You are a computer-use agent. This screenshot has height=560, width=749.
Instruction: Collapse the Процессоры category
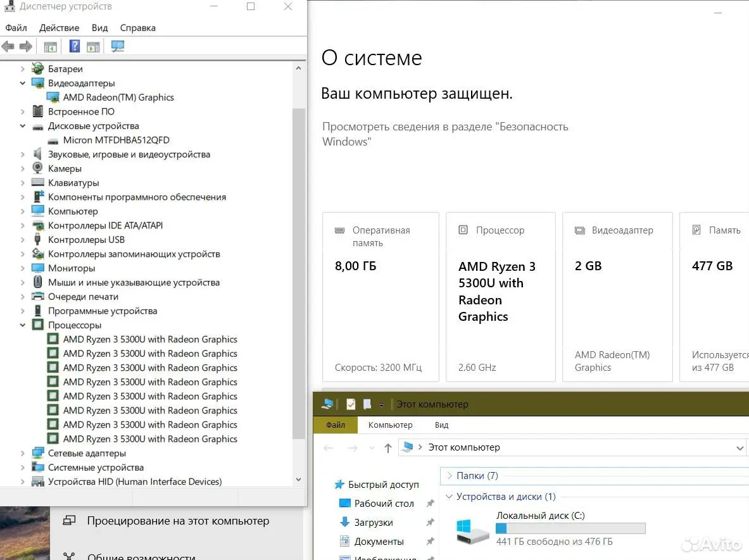pos(22,325)
